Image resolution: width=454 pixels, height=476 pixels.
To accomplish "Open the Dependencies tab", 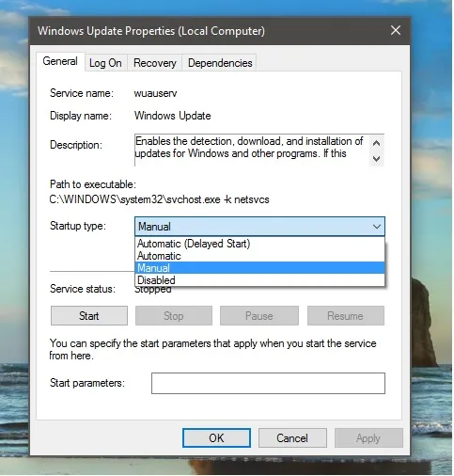I will click(x=220, y=63).
